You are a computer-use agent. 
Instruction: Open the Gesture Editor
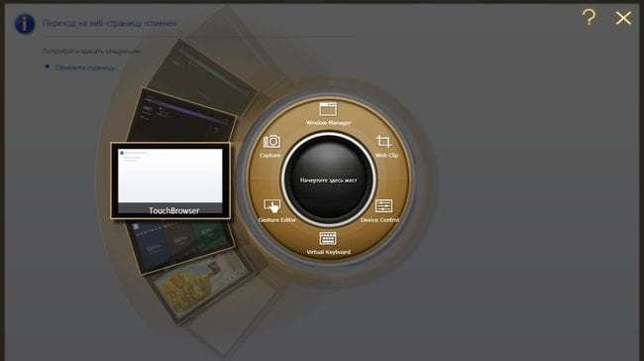(x=276, y=211)
